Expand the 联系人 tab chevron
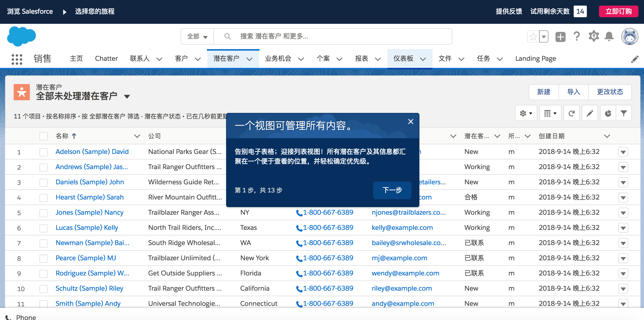 [x=159, y=59]
